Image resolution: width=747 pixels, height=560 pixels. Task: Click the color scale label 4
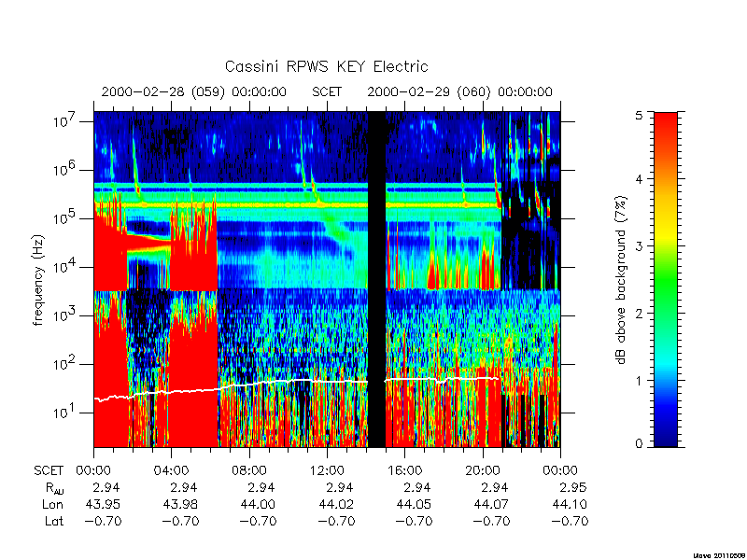pyautogui.click(x=639, y=179)
